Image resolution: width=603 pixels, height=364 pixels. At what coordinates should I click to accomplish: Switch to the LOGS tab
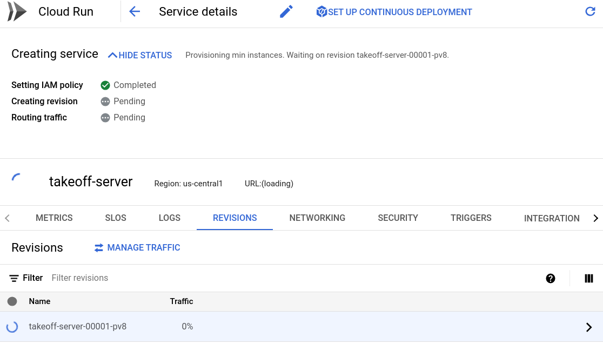pyautogui.click(x=169, y=218)
